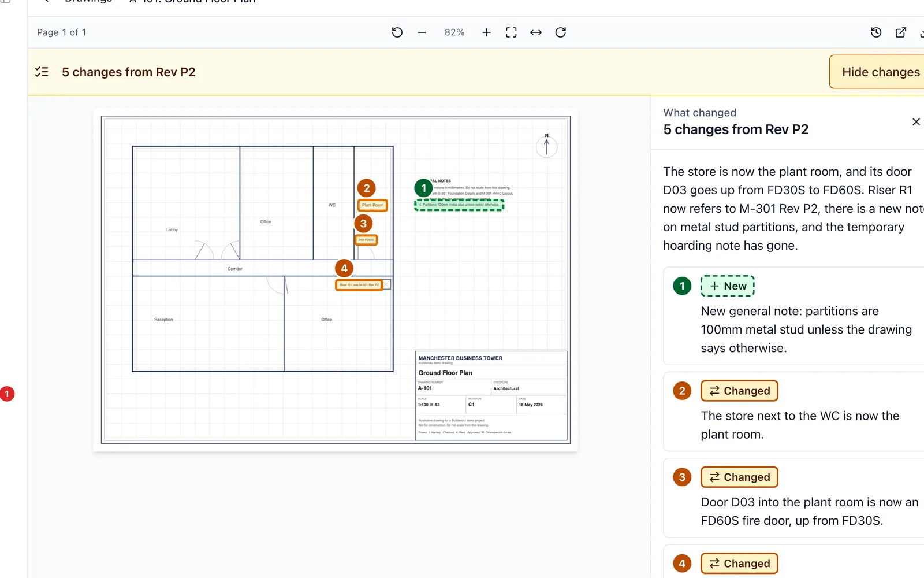Click the 82% zoom level
Image resolution: width=924 pixels, height=578 pixels.
coord(454,32)
